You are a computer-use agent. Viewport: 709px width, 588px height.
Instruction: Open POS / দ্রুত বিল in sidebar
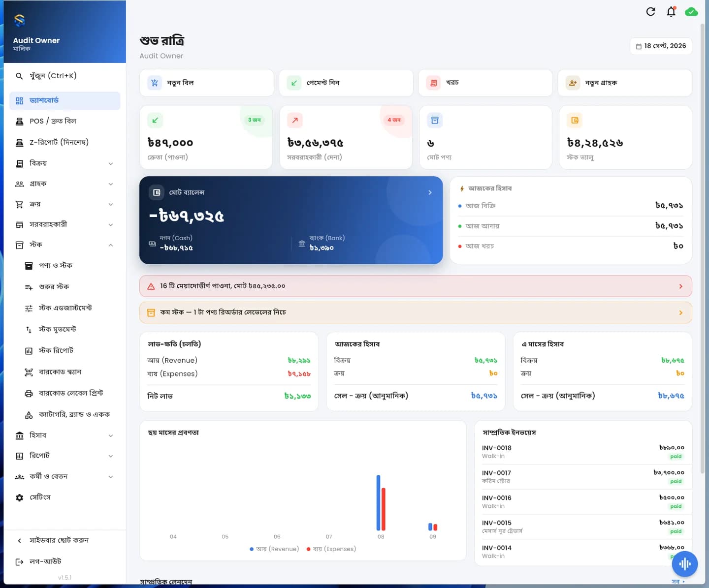click(64, 121)
